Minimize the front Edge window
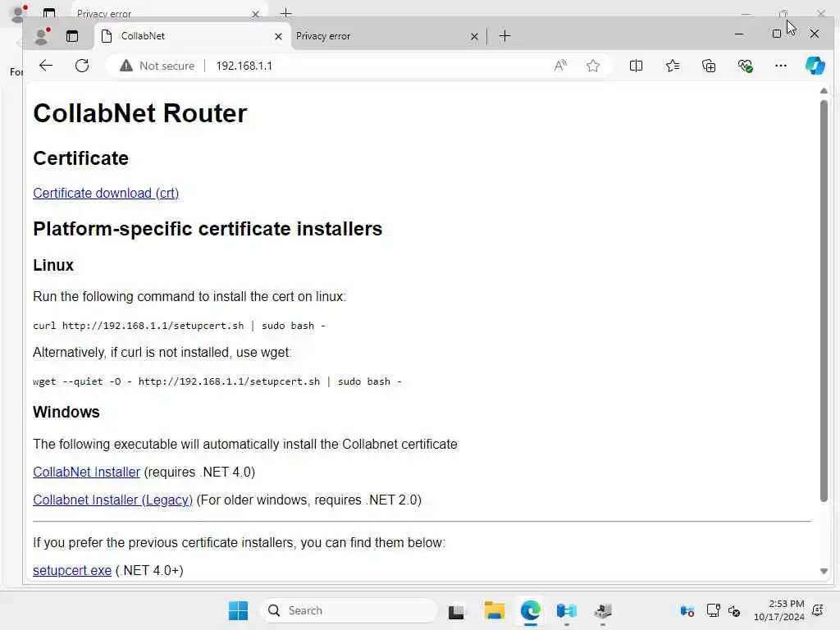This screenshot has height=630, width=840. (x=739, y=34)
